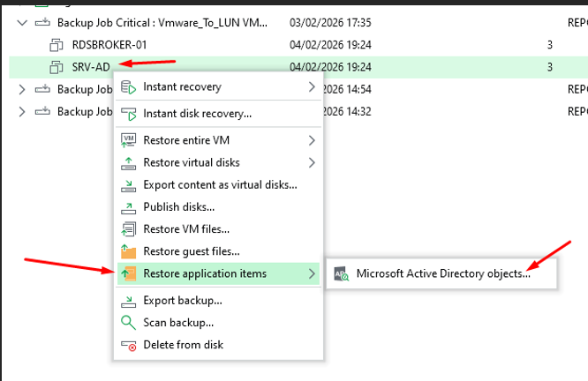Open Microsoft Active Directory objects...
Screen dimensions: 588x381
point(441,274)
